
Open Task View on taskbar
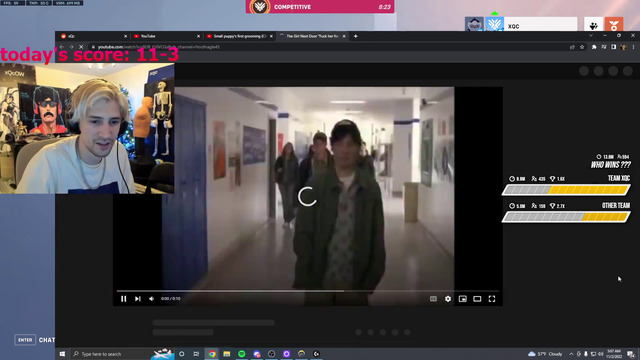[196, 354]
